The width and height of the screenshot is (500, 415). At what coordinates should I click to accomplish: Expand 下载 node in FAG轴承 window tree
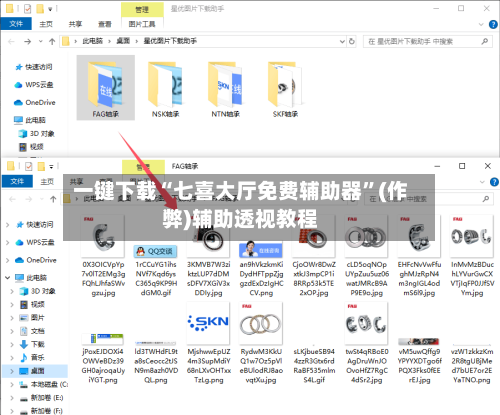[x=12, y=345]
